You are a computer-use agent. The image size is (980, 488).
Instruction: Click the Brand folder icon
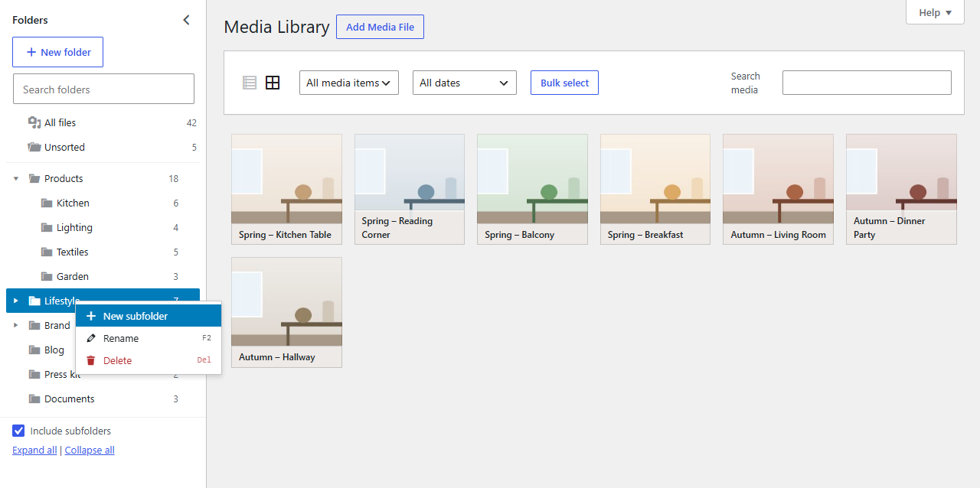click(x=34, y=326)
